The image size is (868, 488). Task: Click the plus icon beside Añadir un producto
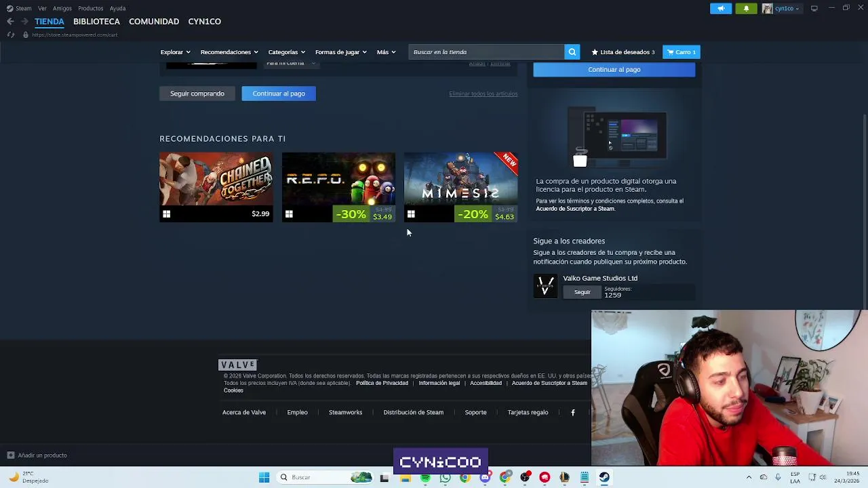pos(10,455)
